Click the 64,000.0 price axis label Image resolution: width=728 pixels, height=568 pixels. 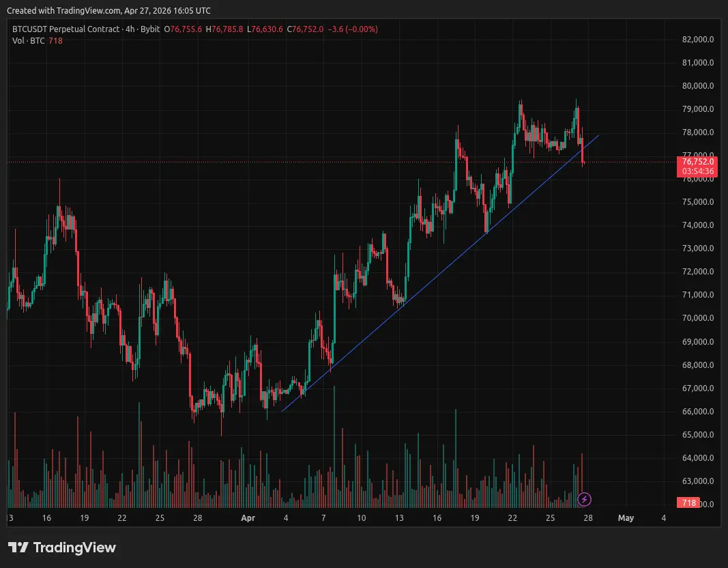[x=698, y=458]
